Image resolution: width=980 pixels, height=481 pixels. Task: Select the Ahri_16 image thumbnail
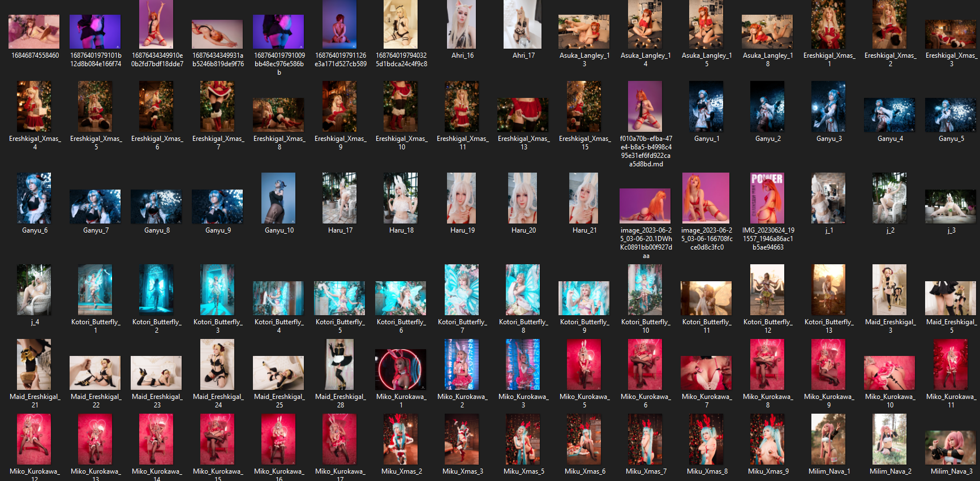point(462,24)
